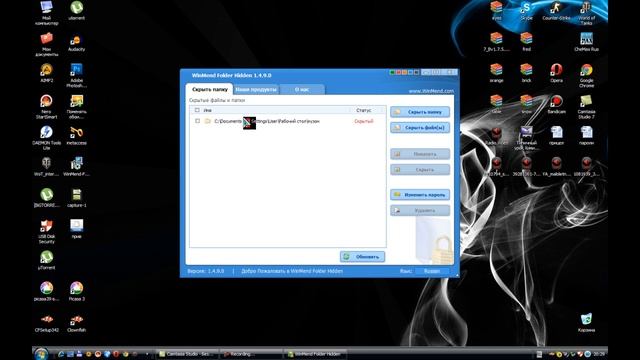The width and height of the screenshot is (640, 360).
Task: Open the пароли text file icon
Action: click(586, 136)
